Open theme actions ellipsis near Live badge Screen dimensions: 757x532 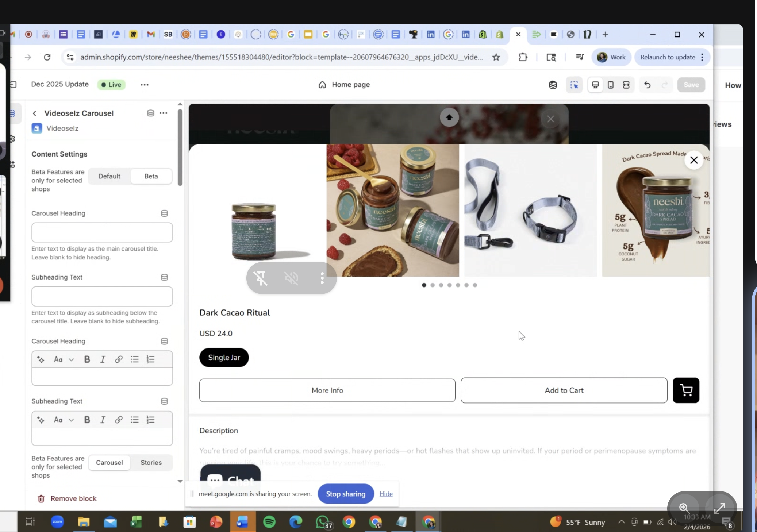point(145,85)
